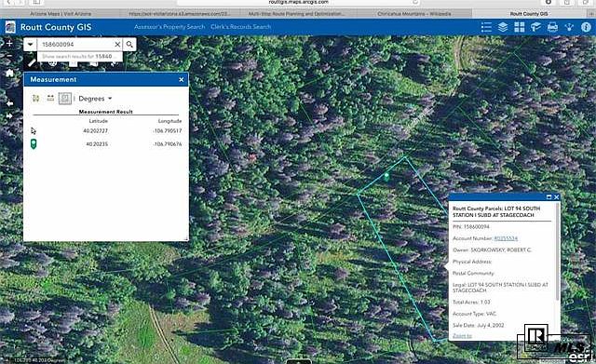The image size is (596, 364).
Task: Click the browser address bar
Action: [298, 2]
